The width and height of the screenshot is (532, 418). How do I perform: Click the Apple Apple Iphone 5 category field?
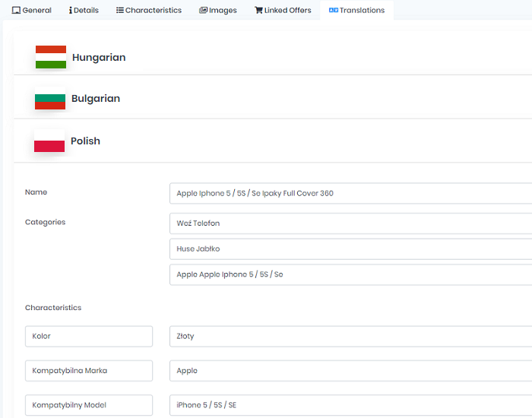click(351, 274)
